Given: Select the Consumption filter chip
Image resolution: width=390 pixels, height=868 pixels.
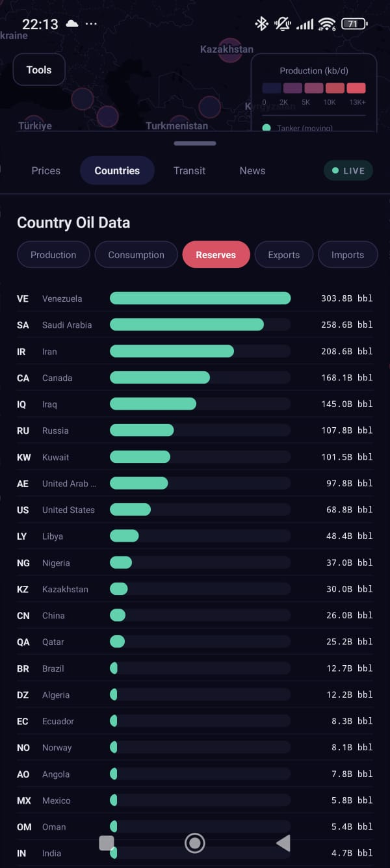Looking at the screenshot, I should 136,255.
